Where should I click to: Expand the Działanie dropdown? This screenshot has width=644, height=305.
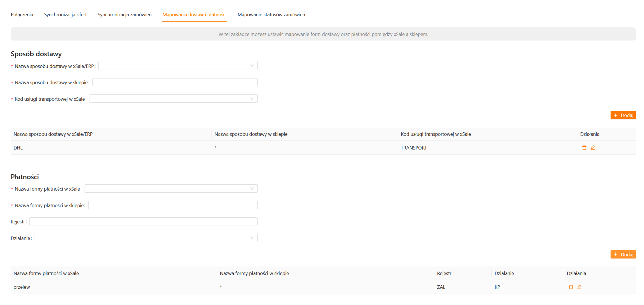coord(146,238)
